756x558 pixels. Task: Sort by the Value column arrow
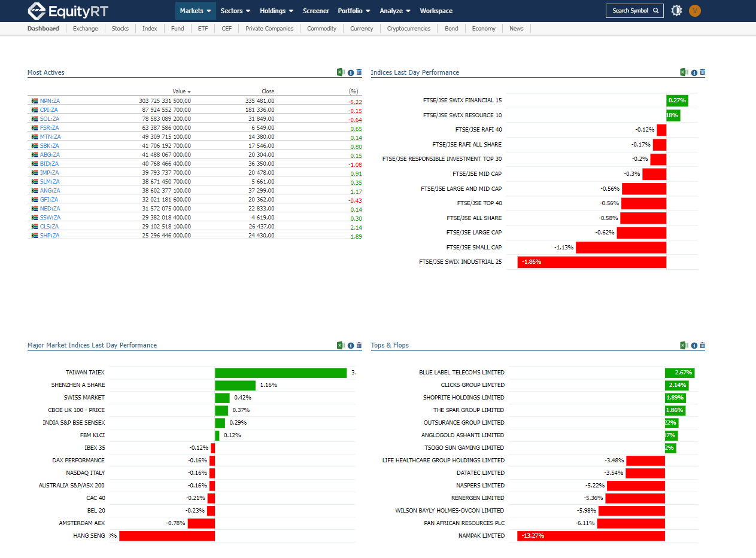(189, 92)
